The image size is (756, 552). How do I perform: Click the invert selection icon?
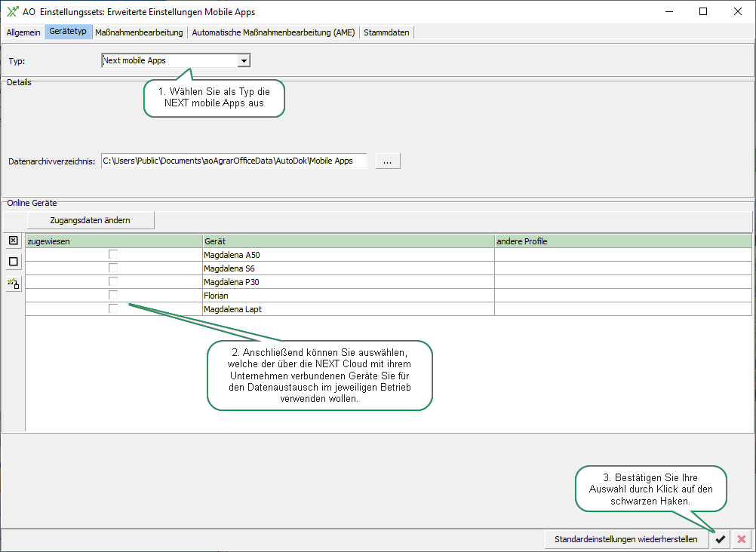(13, 284)
